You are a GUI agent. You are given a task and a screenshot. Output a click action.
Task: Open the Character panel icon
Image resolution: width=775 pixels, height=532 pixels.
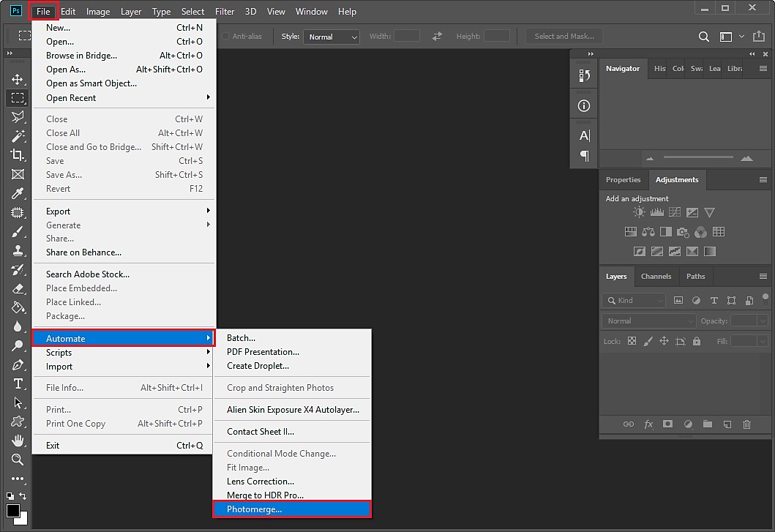(584, 135)
